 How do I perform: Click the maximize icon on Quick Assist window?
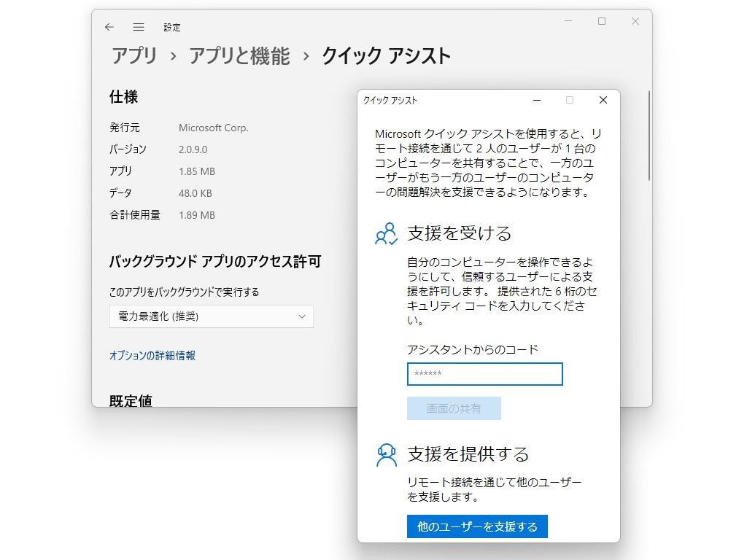pos(570,100)
